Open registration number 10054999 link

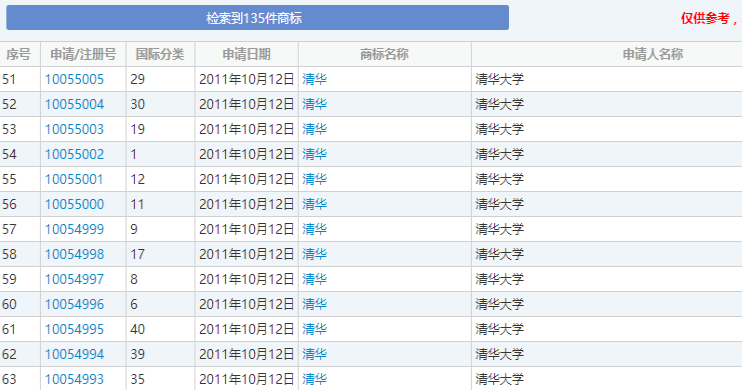74,230
